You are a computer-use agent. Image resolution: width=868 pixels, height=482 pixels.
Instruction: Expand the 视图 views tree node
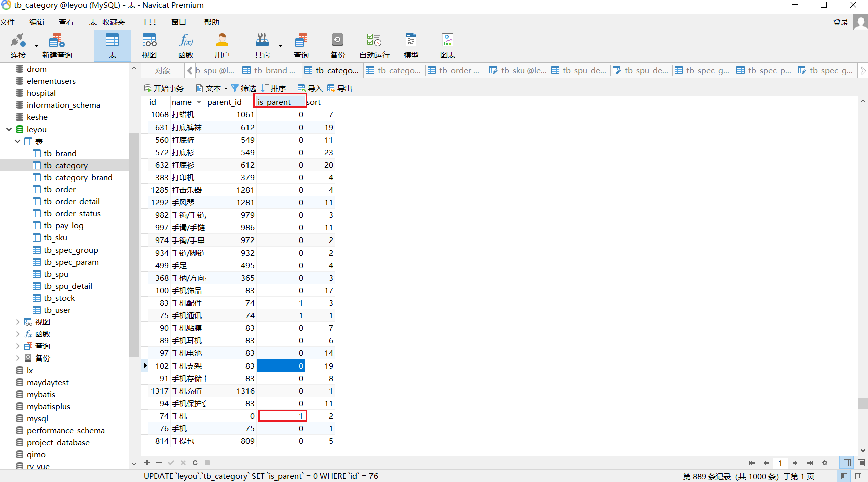pyautogui.click(x=17, y=322)
